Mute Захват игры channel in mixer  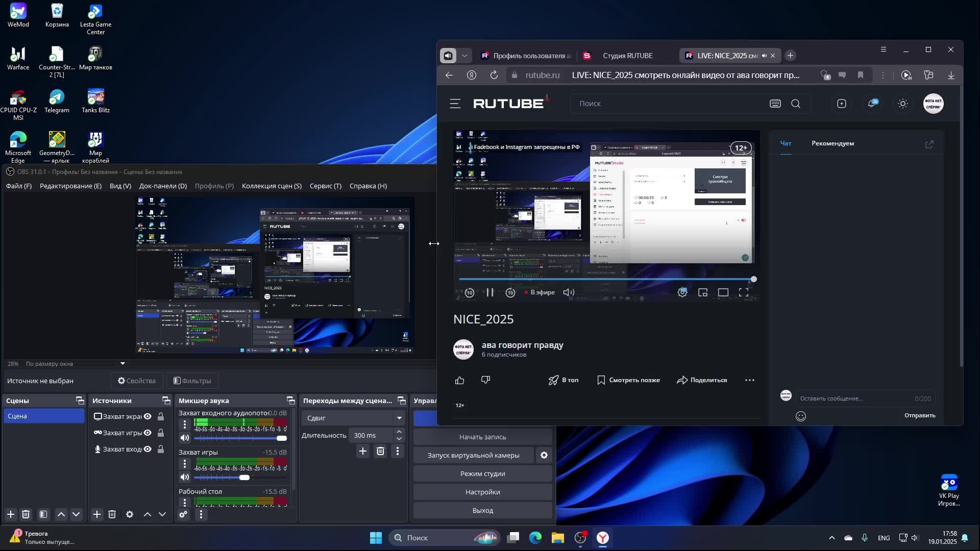[x=184, y=477]
